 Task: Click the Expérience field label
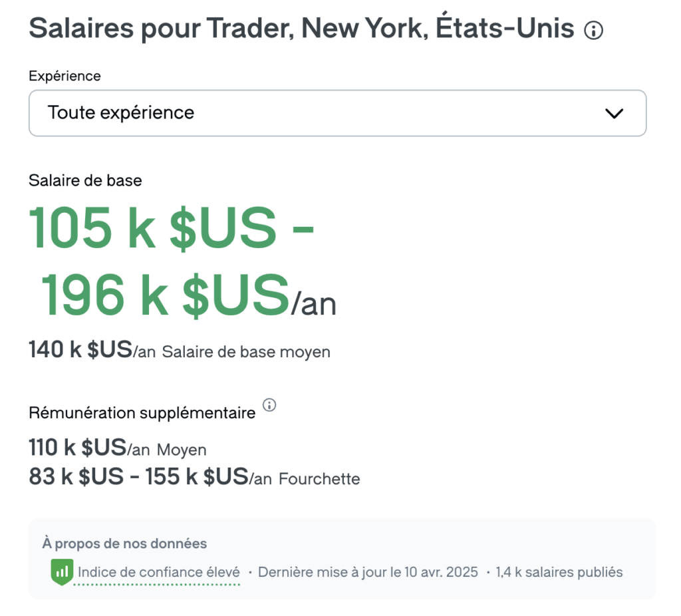[x=65, y=76]
